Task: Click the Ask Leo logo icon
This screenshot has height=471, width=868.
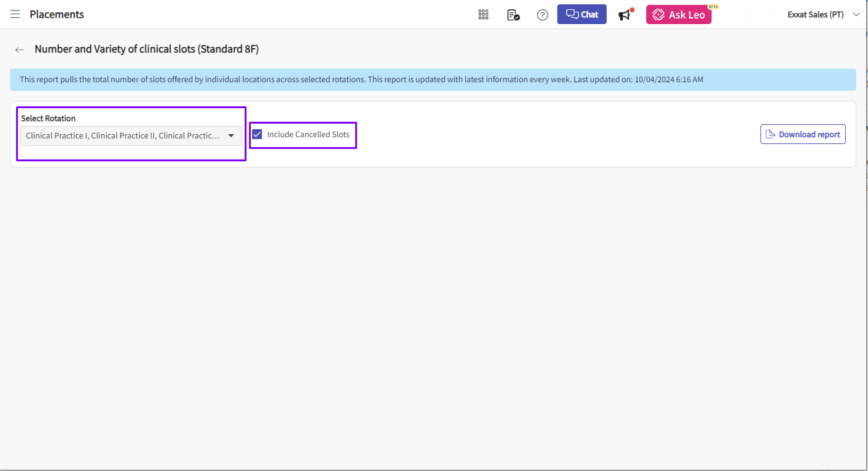Action: tap(659, 15)
